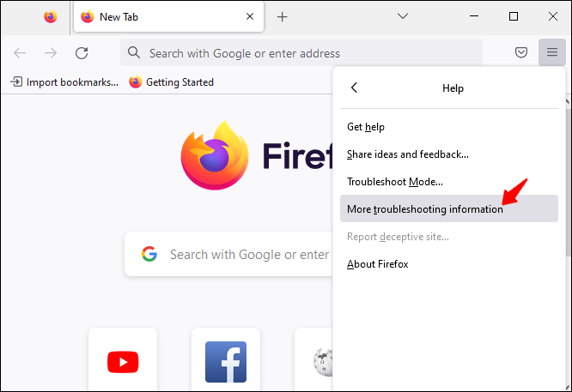Click the Google search box on page
This screenshot has height=392, width=572.
228,254
